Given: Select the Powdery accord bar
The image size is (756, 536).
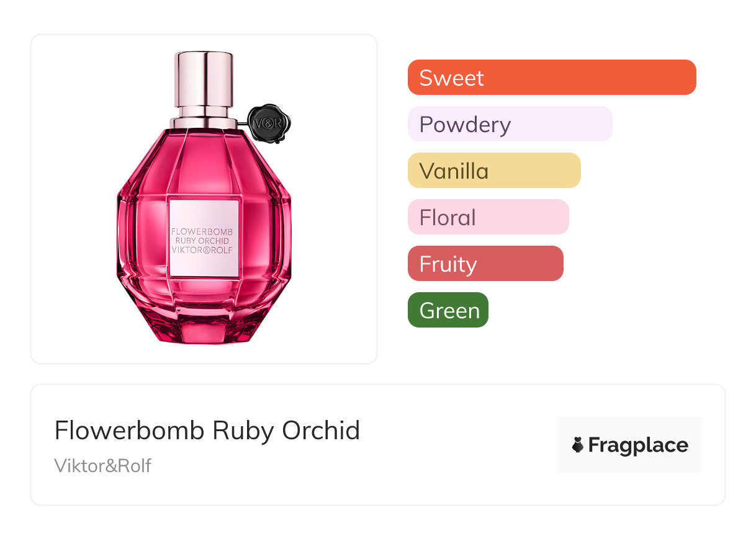Looking at the screenshot, I should [x=510, y=124].
